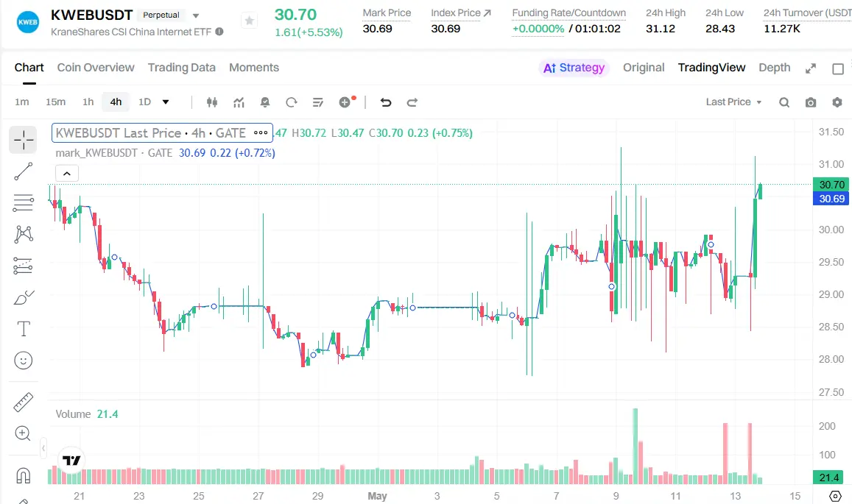The height and width of the screenshot is (504, 852).
Task: Switch to the Depth chart view
Action: coord(774,68)
